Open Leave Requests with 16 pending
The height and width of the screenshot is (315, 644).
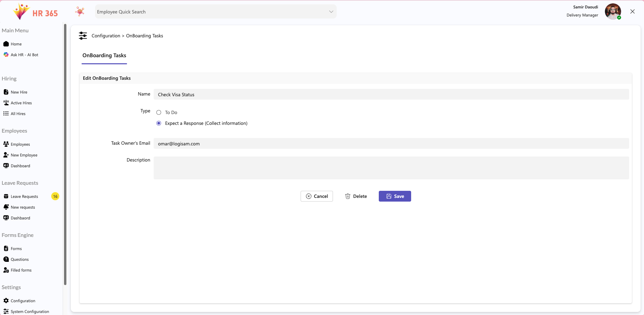pos(24,196)
